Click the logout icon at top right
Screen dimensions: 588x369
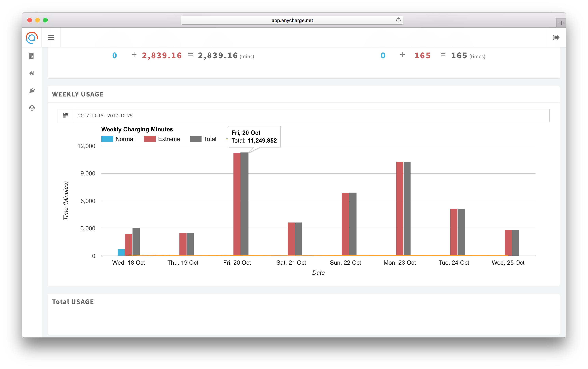pos(556,38)
